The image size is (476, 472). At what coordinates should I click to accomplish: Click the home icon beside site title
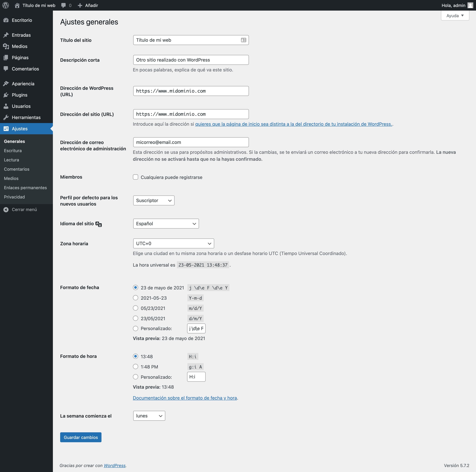17,5
